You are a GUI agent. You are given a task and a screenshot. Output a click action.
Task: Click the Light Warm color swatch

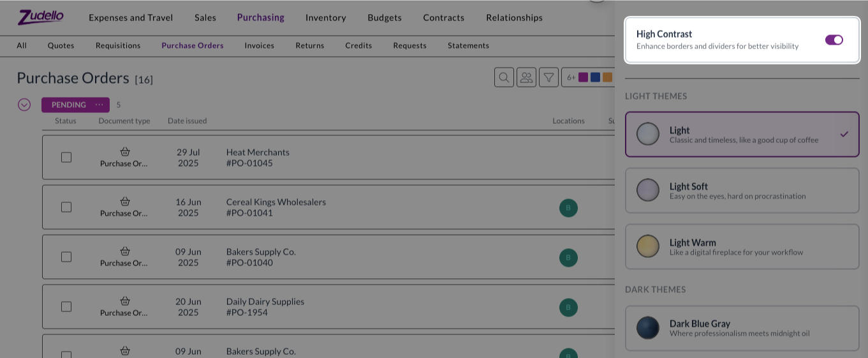point(648,246)
